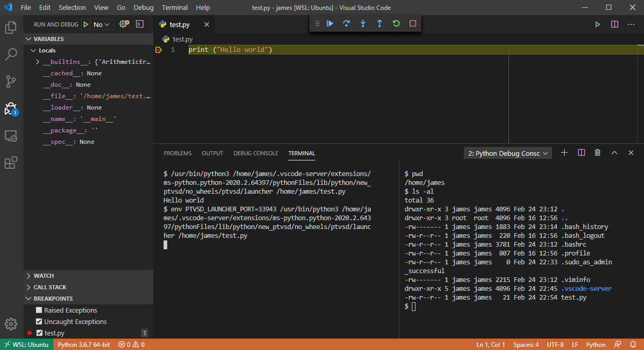Change indentation via Spaces: 4

(526, 344)
